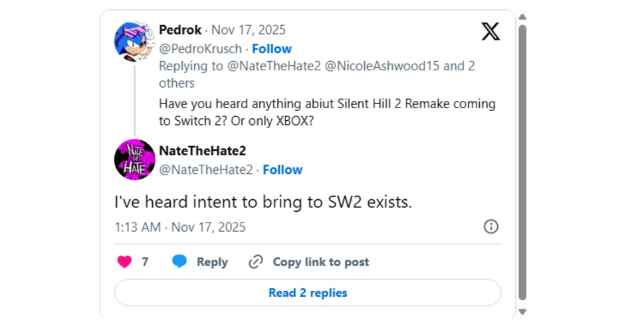Select Copy link to post
The image size is (644, 332).
coord(320,262)
